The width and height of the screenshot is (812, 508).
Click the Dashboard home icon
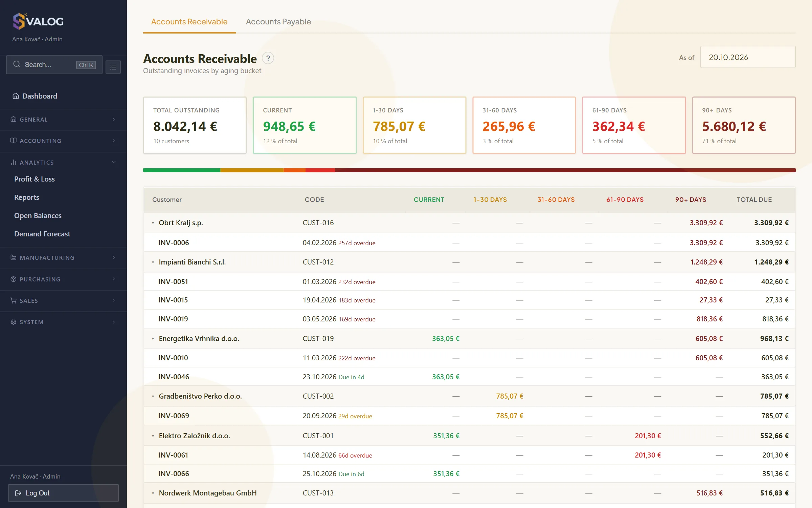[x=16, y=96]
